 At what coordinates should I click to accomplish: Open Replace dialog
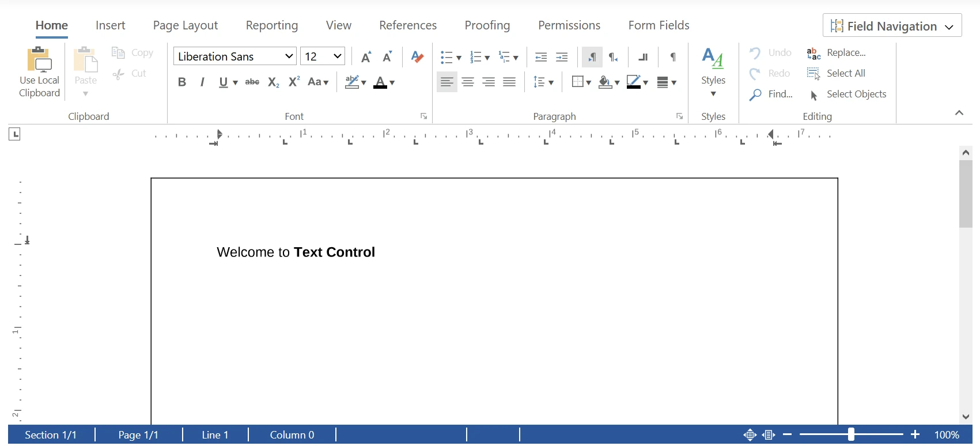pyautogui.click(x=837, y=53)
